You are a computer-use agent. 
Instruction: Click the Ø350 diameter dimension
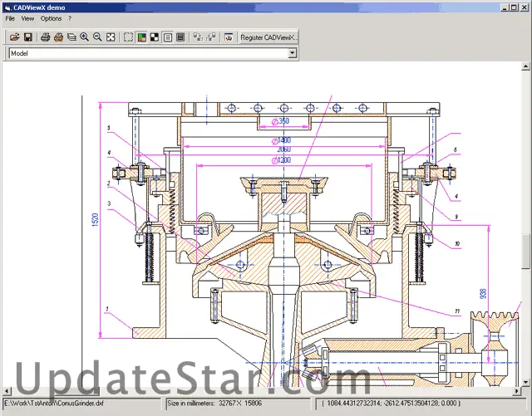click(280, 121)
